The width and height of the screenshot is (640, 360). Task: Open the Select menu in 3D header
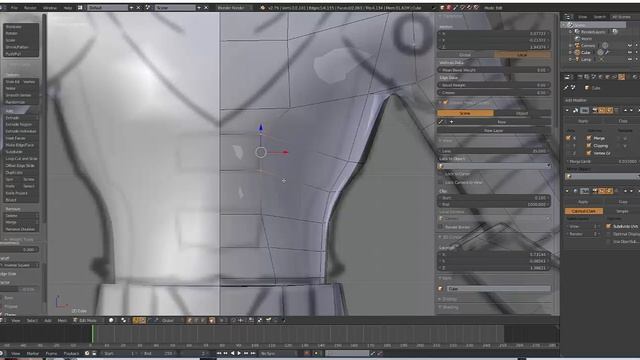click(x=32, y=320)
